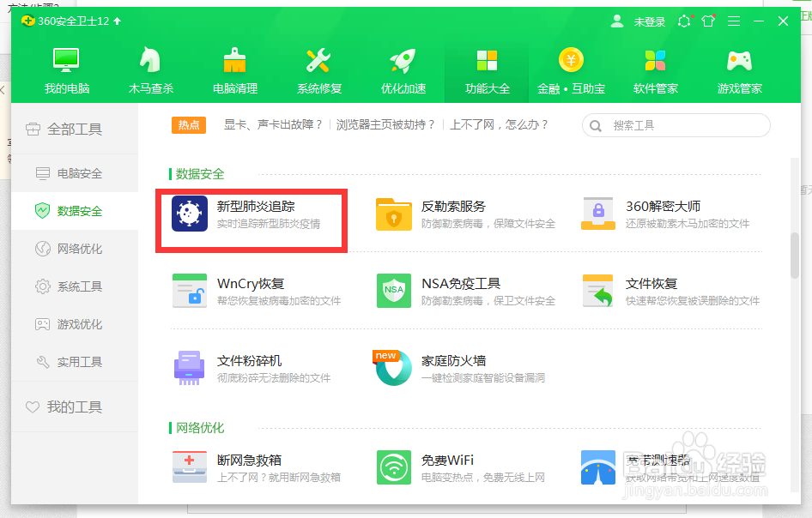Viewport: 812px width, 518px height.
Task: Click the notification bell icon
Action: 684,21
